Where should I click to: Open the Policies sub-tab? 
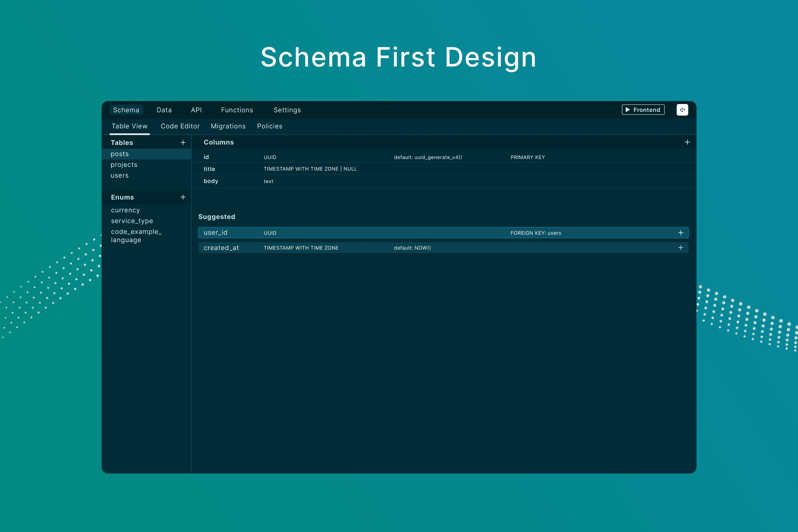[269, 126]
